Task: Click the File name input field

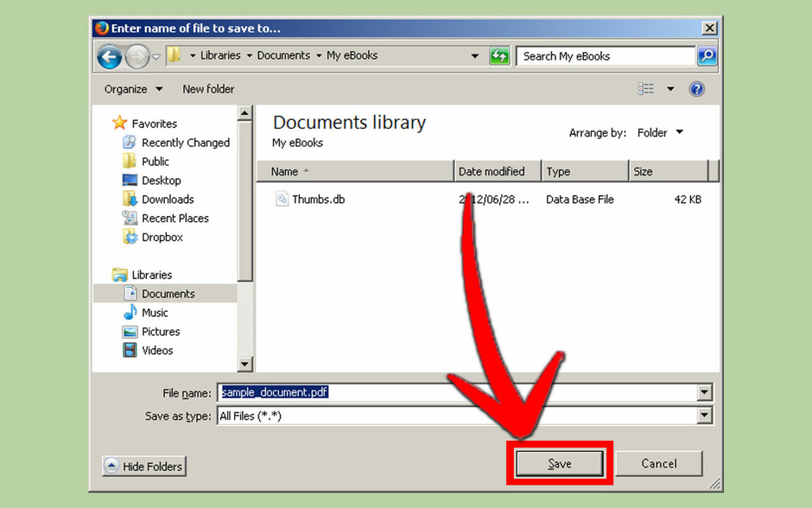Action: pos(457,392)
